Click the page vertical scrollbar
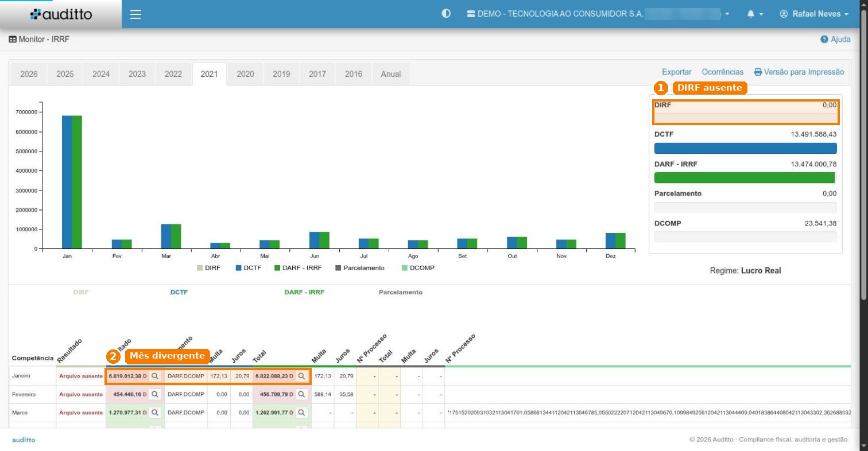868x451 pixels. click(864, 155)
